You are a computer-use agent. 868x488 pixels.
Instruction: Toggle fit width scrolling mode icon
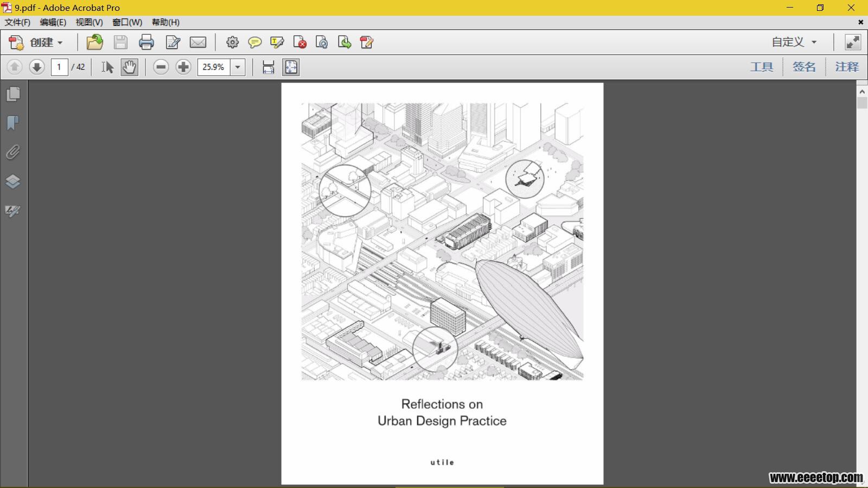[x=268, y=67]
